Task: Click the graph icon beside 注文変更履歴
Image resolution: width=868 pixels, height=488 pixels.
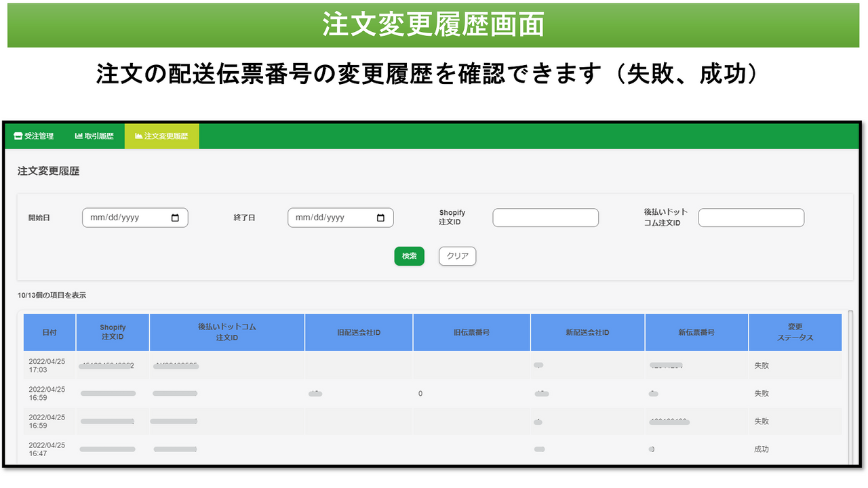Action: [x=139, y=136]
